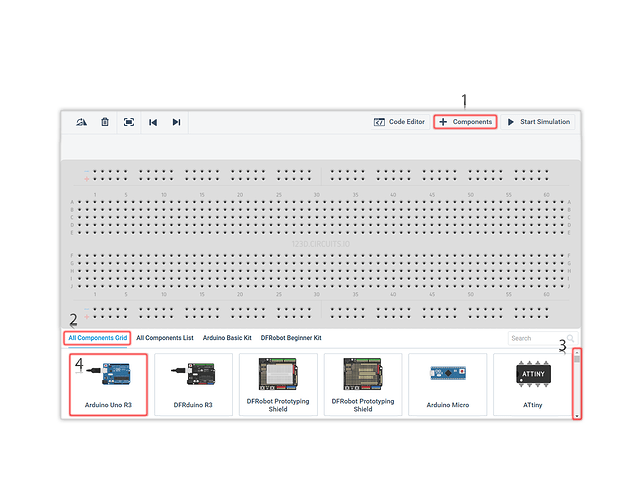Click the rotate component icon

(81, 122)
